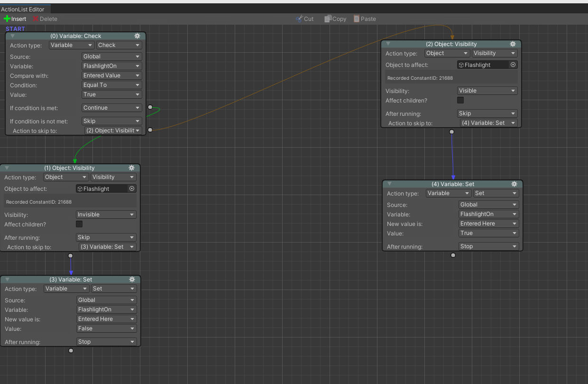Screen dimensions: 588x384
Task: Click the Cut button in toolbar
Action: click(304, 19)
